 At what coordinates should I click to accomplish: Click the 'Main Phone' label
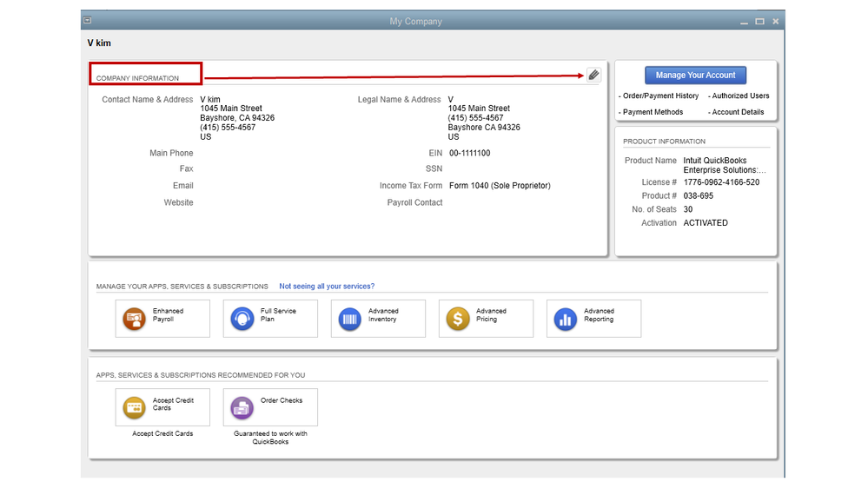pyautogui.click(x=171, y=154)
